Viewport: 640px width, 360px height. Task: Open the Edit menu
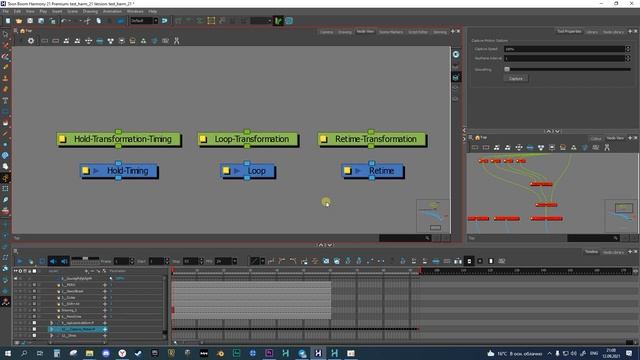[x=17, y=11]
